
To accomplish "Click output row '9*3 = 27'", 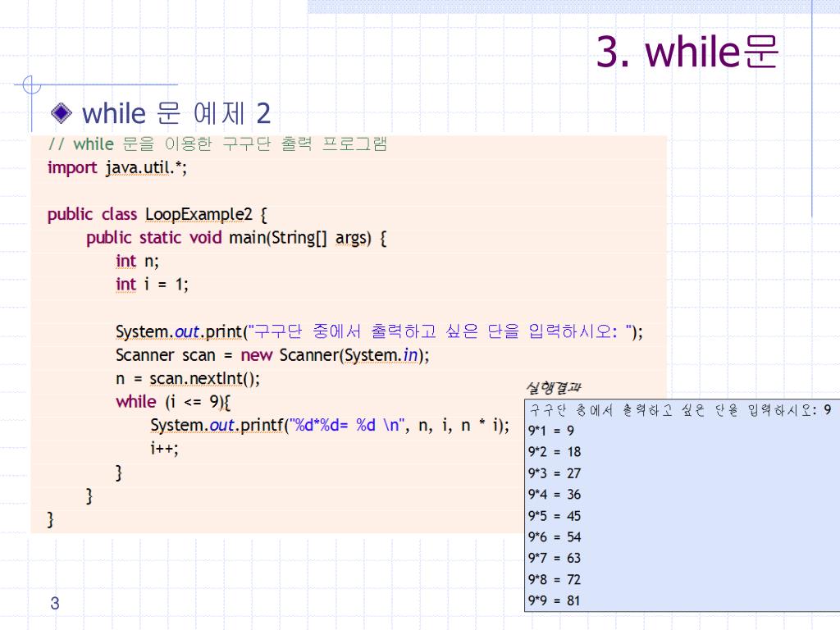I will click(554, 473).
